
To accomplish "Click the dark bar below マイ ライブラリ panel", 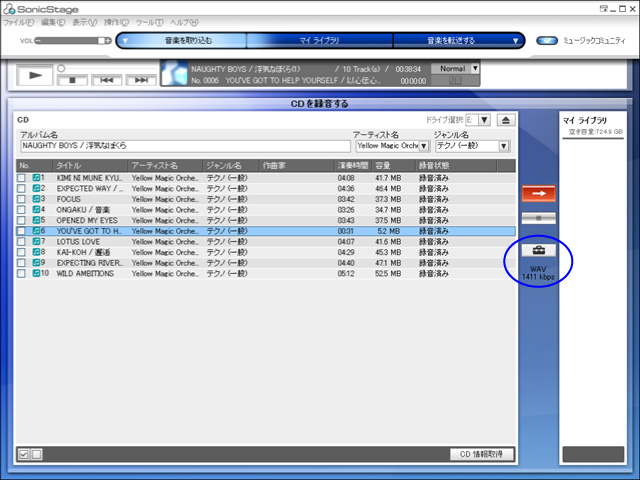I will (593, 454).
